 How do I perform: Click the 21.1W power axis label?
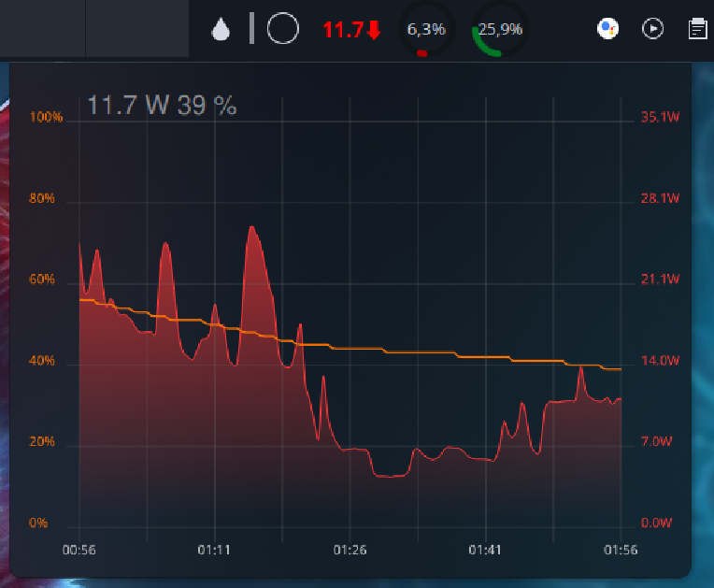pyautogui.click(x=661, y=280)
